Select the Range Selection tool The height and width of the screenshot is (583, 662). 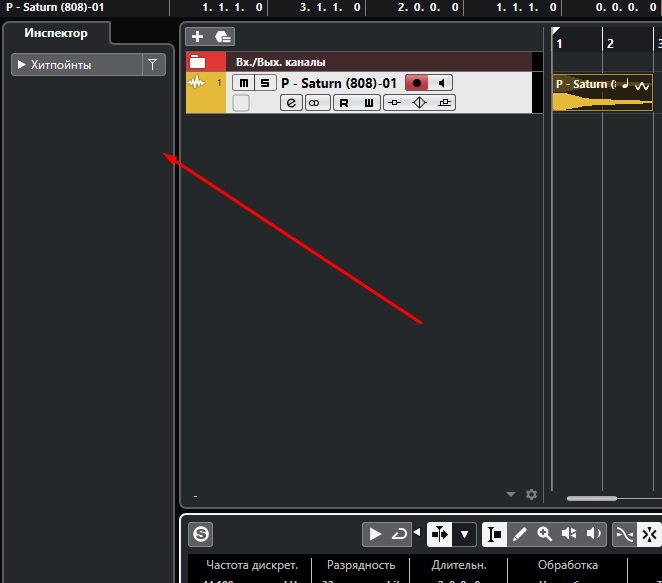pos(494,534)
